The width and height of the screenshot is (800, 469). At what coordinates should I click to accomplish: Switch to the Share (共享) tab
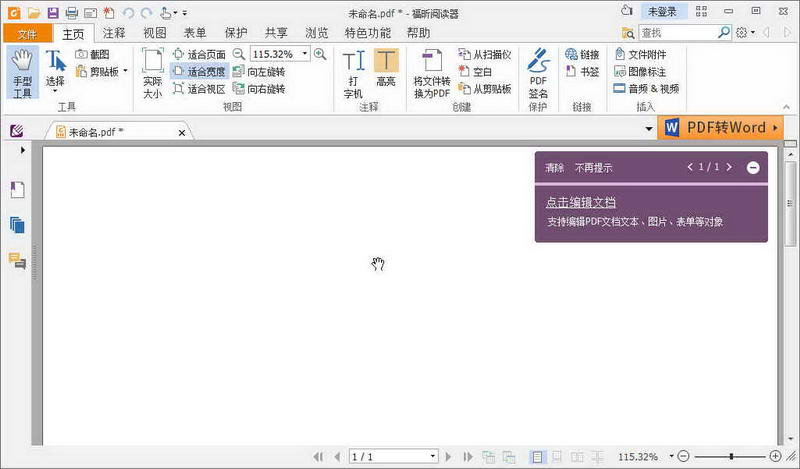pos(276,34)
